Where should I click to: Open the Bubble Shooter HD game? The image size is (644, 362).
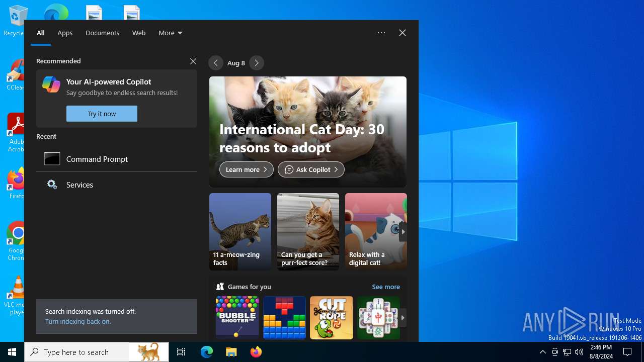coord(237,318)
